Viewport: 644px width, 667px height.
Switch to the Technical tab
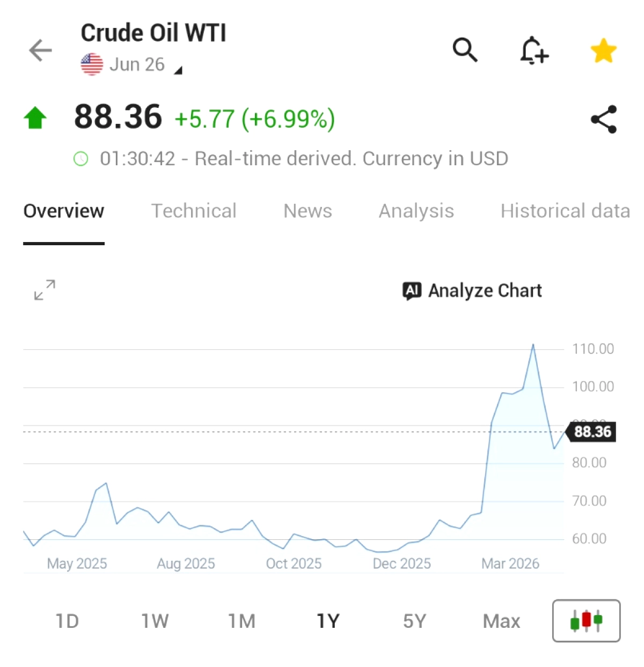[x=193, y=211]
